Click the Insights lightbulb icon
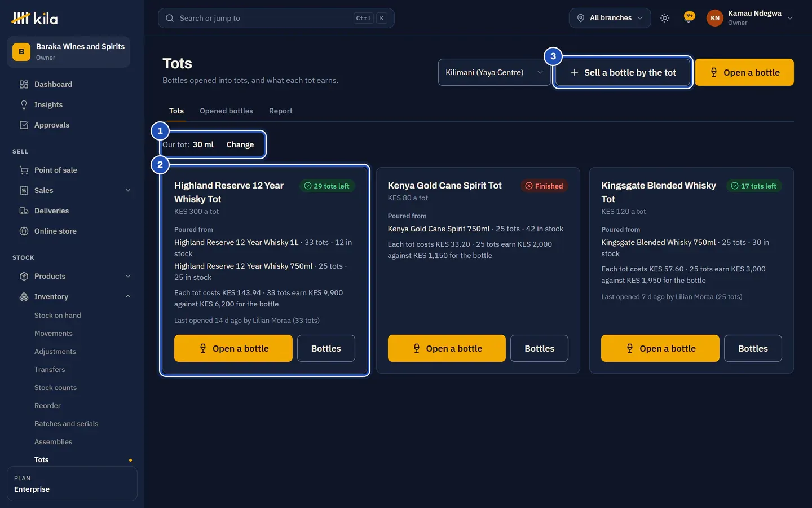Image resolution: width=812 pixels, height=508 pixels. [24, 104]
